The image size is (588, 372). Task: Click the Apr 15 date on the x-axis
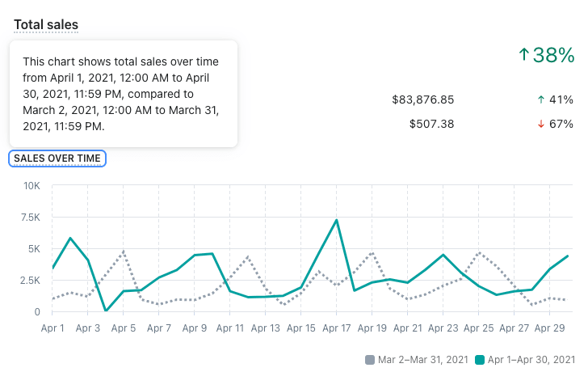coord(301,328)
